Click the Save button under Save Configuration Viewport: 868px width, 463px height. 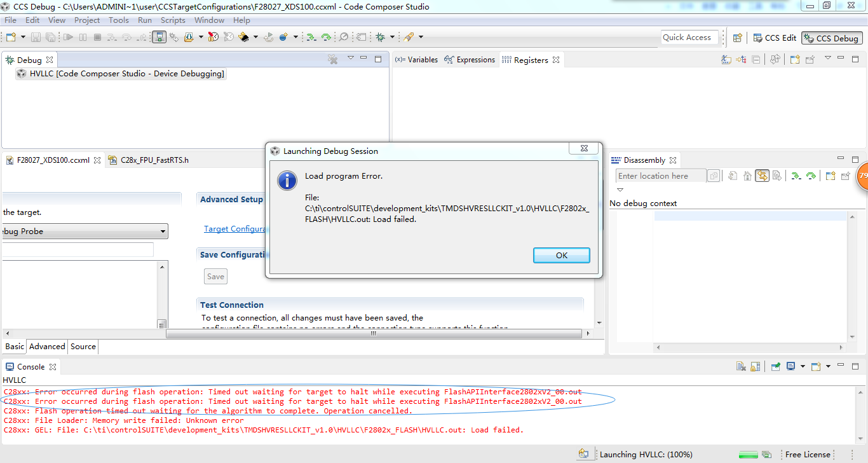[215, 277]
